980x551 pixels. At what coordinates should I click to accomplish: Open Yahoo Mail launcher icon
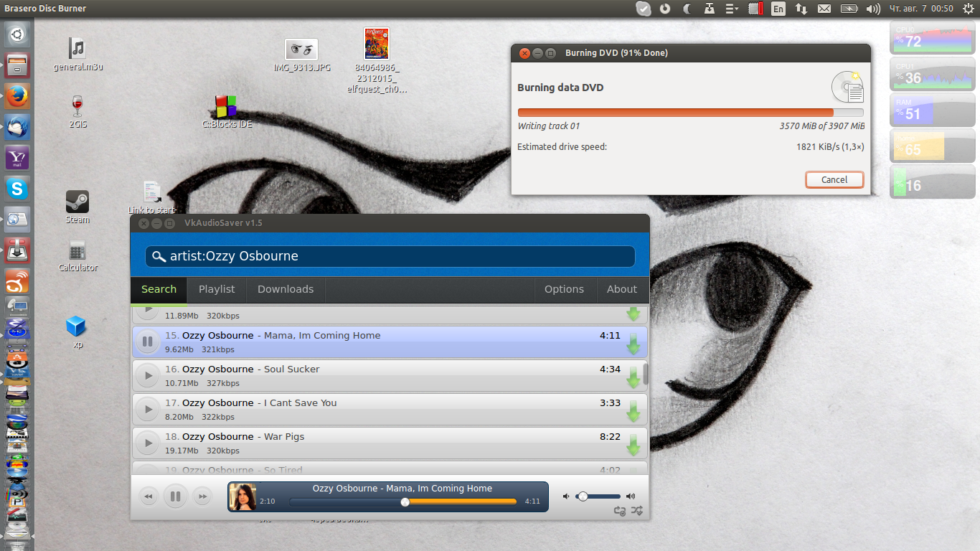17,158
